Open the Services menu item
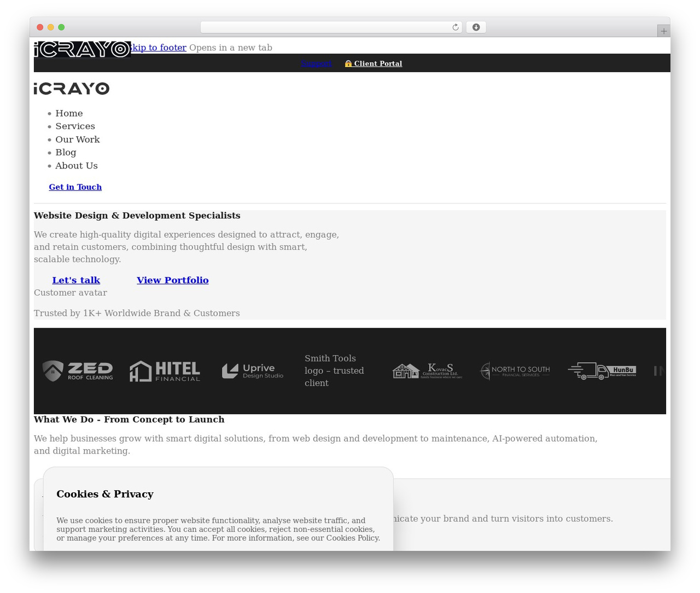Viewport: 700px width, 593px height. coord(75,126)
